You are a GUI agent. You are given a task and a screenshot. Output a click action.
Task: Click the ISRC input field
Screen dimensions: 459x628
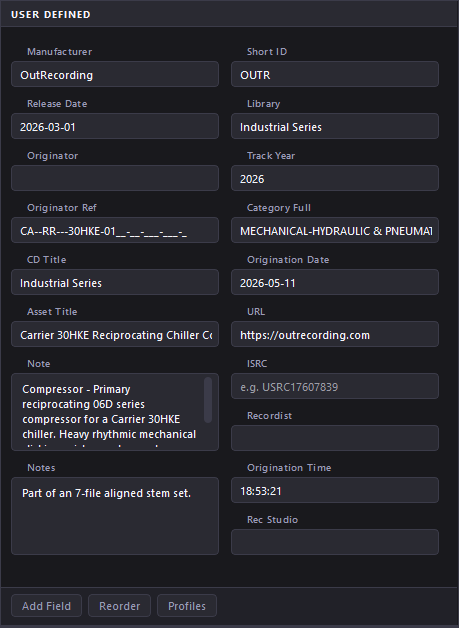coord(335,386)
